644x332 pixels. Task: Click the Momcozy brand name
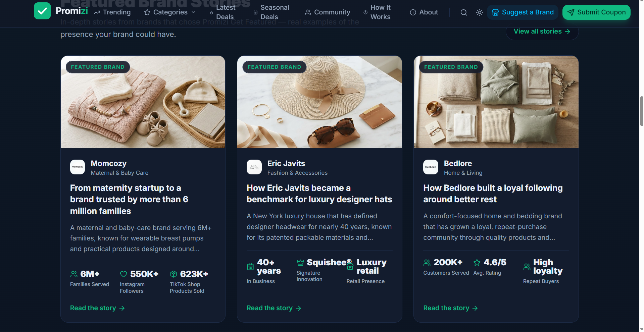click(x=109, y=163)
